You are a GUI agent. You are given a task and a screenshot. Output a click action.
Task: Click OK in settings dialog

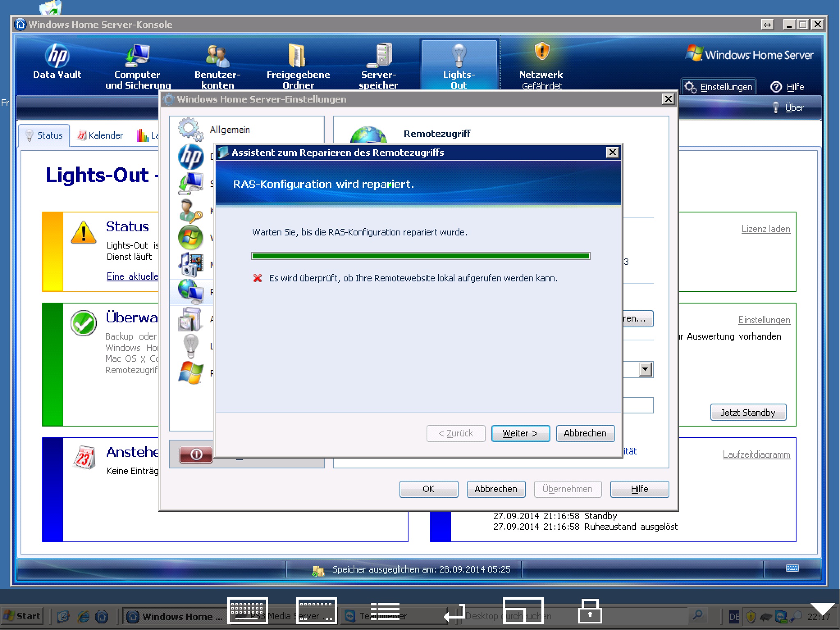[429, 489]
